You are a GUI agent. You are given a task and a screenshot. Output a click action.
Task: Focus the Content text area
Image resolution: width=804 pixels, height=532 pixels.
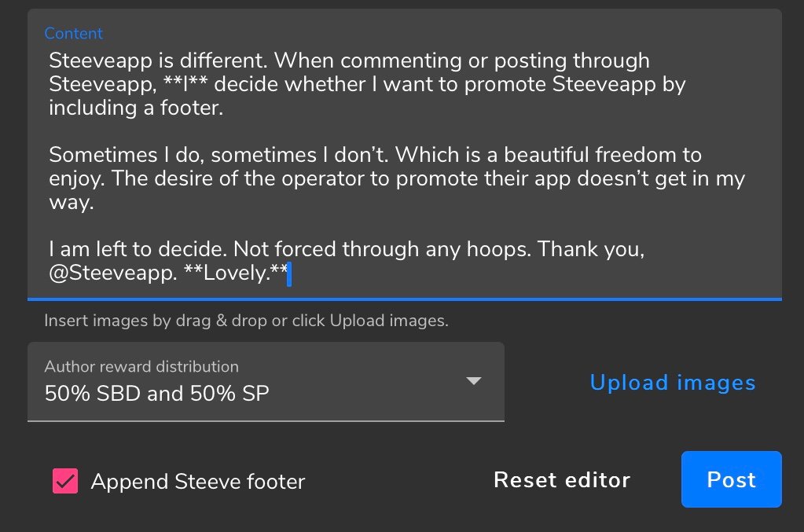[x=405, y=154]
